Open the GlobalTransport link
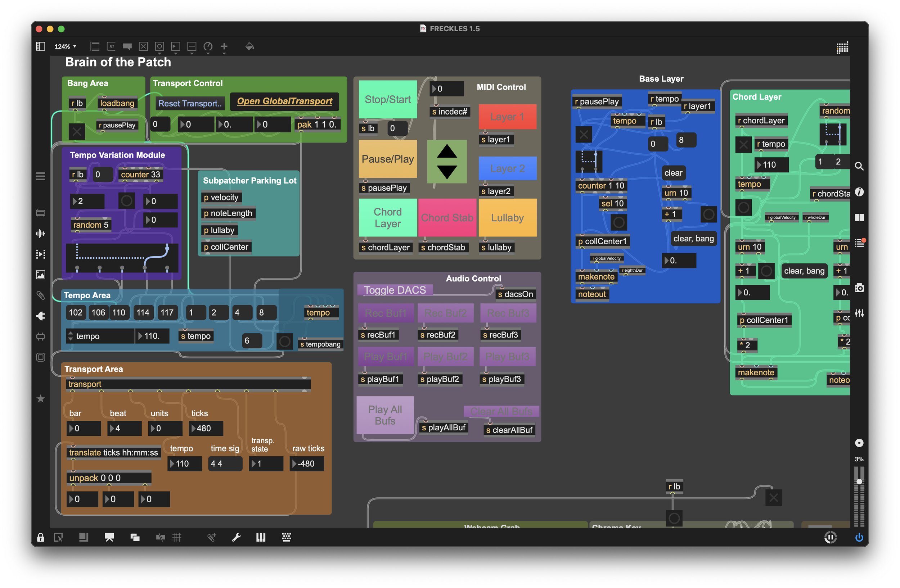Image resolution: width=900 pixels, height=588 pixels. (x=284, y=101)
